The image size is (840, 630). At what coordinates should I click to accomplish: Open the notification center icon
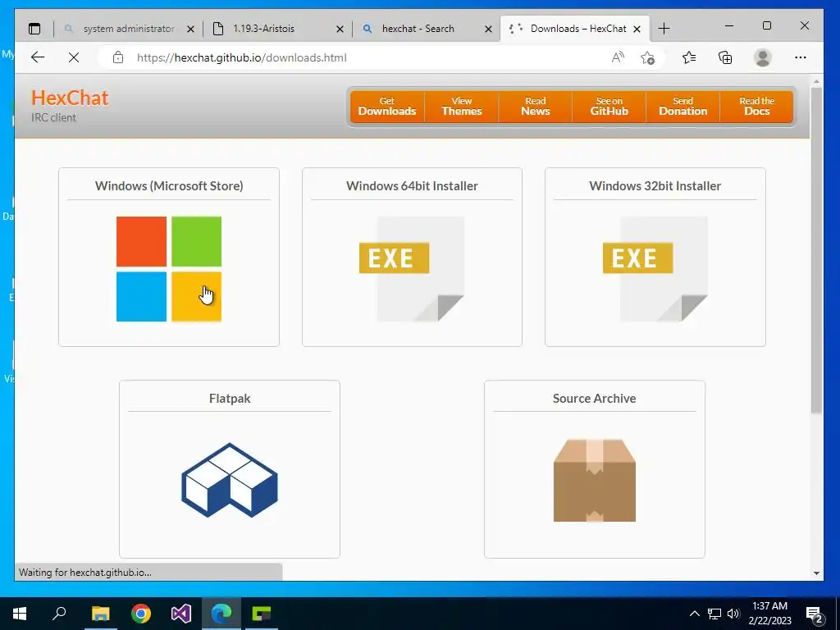click(x=815, y=614)
